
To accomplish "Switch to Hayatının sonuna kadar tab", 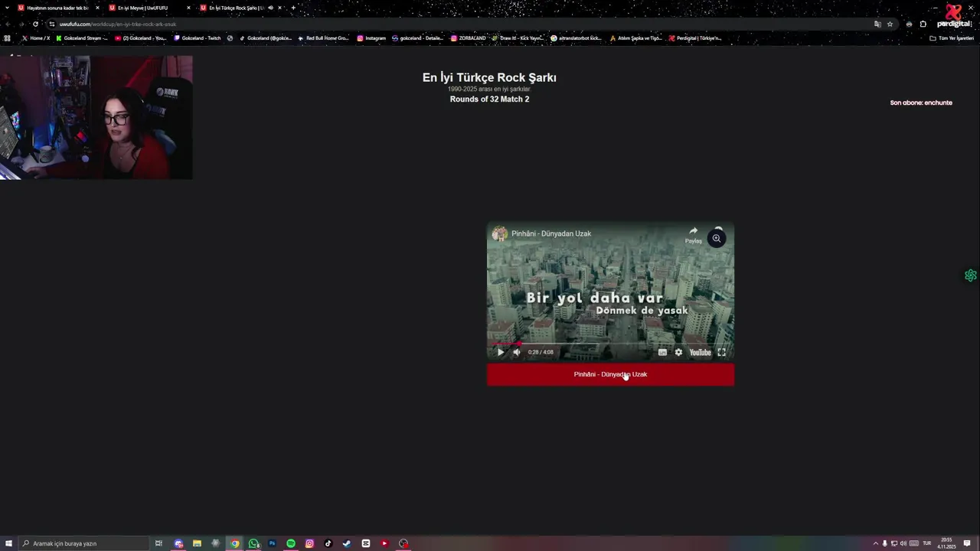I will pos(58,8).
